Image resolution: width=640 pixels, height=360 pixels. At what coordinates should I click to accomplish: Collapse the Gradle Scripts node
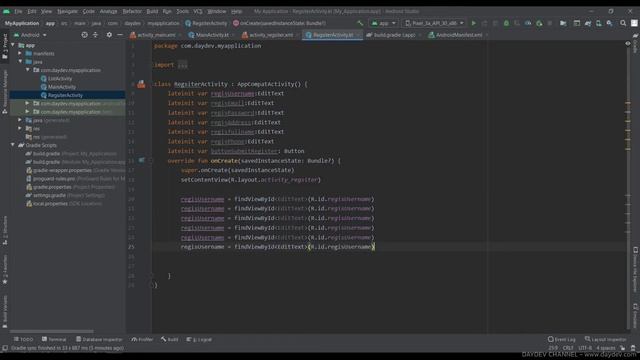pyautogui.click(x=13, y=145)
